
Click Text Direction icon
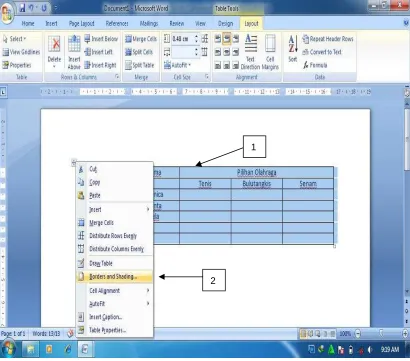pos(251,52)
